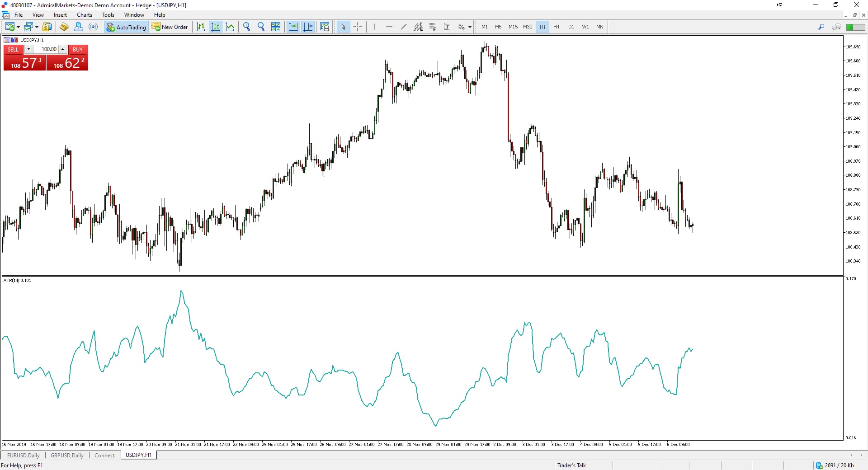Viewport: 868px width, 470px height.
Task: Open the Tools menu
Action: pyautogui.click(x=108, y=15)
